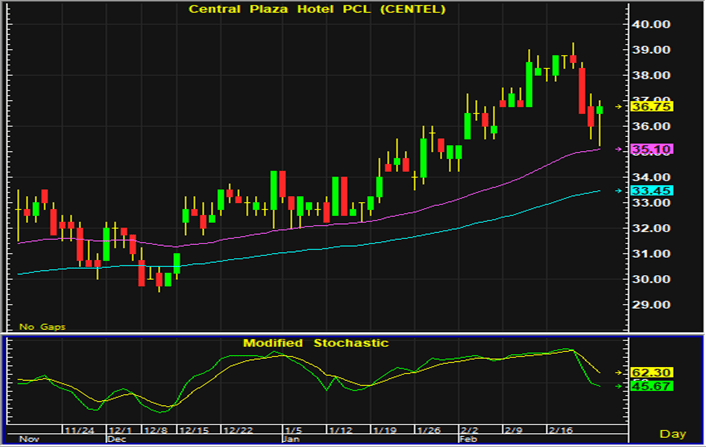Viewport: 706px width, 447px height.
Task: Click the magenta arrow beside 35.10
Action: pos(619,149)
